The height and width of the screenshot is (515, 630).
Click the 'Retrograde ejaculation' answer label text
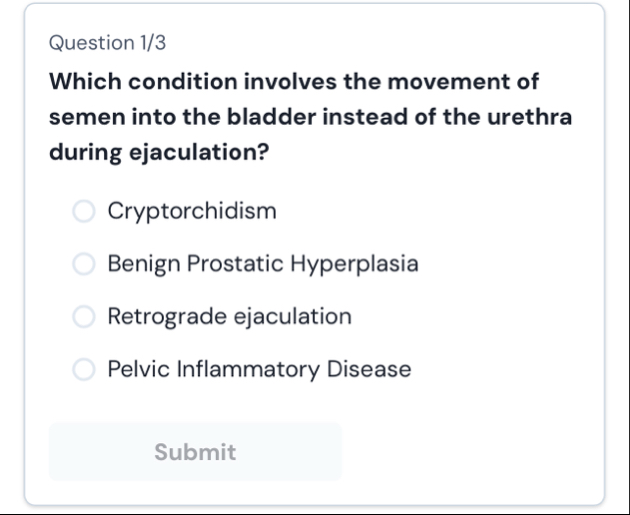tap(229, 317)
